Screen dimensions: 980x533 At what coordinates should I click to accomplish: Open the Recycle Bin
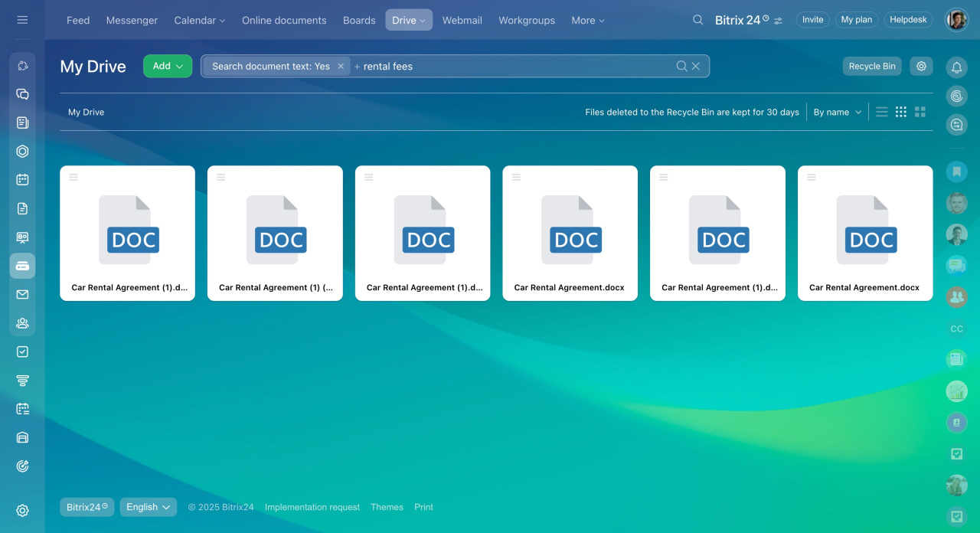[871, 67]
